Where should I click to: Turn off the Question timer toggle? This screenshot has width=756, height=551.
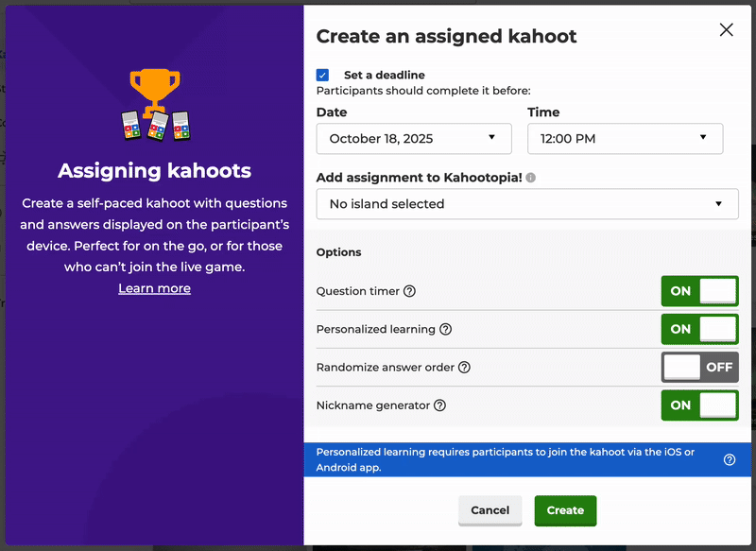[x=699, y=291]
